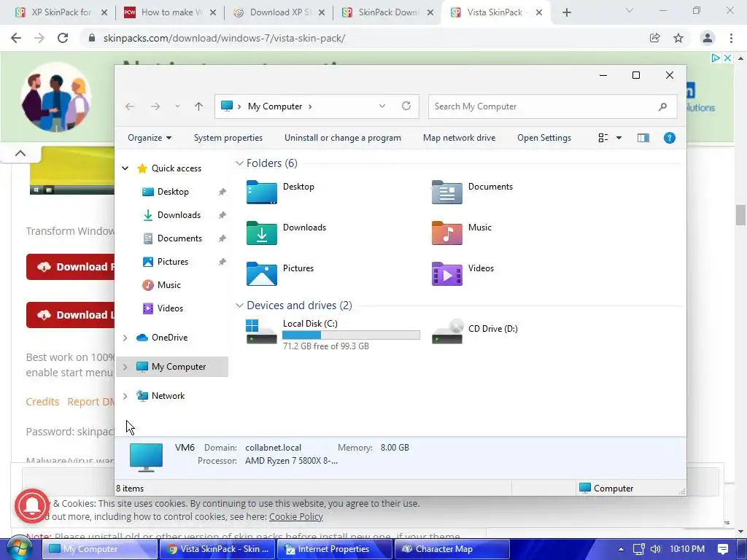Click the Credits link on webpage
This screenshot has height=560, width=747.
(x=42, y=402)
